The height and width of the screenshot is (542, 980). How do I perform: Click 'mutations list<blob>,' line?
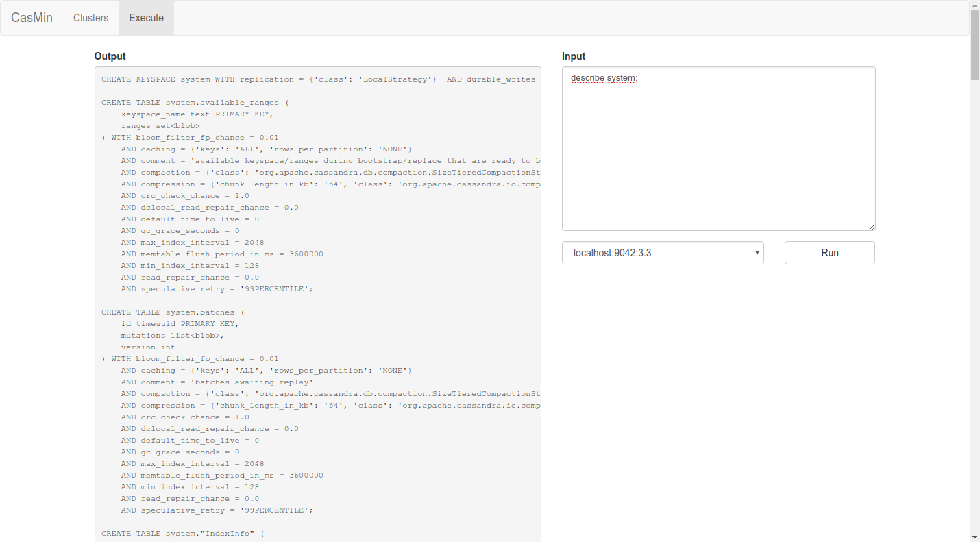(x=173, y=336)
